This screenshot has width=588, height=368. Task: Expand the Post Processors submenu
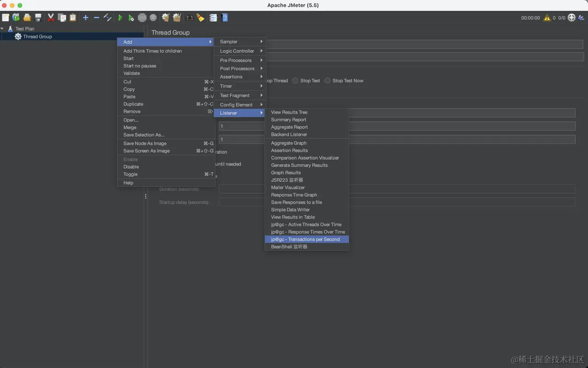[x=240, y=69]
